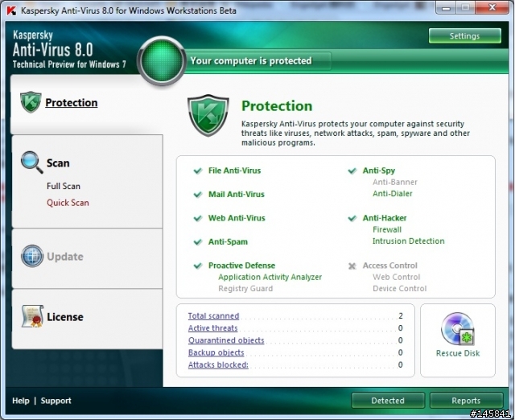Open the Firewall entry
Viewport: 515px width, 420px height.
click(x=387, y=229)
